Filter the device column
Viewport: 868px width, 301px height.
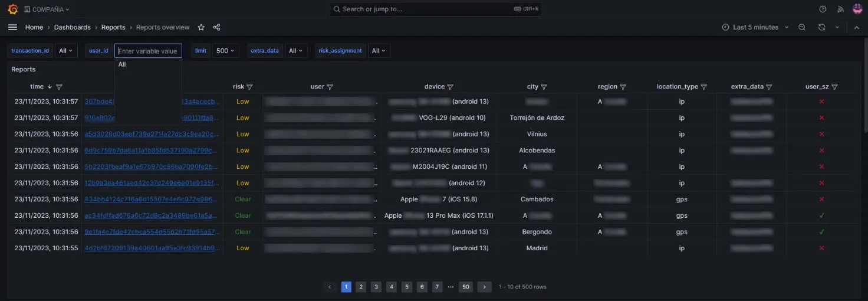(x=451, y=87)
